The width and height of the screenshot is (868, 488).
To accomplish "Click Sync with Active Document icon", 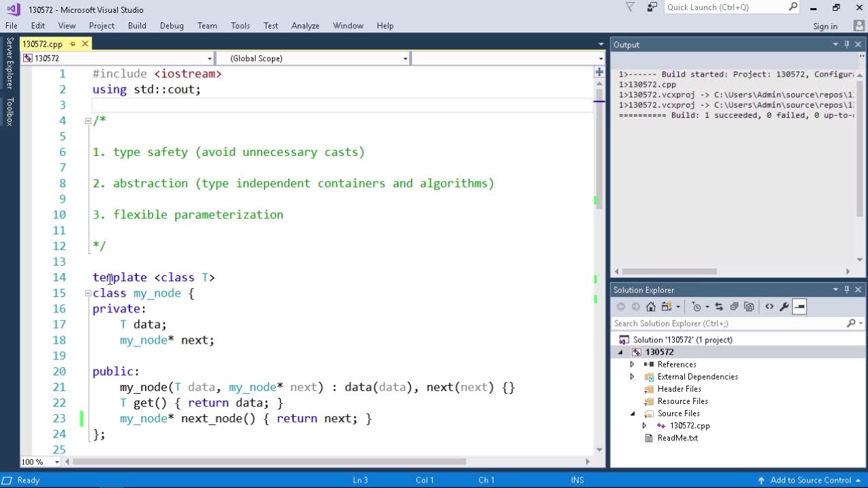I will coord(719,307).
